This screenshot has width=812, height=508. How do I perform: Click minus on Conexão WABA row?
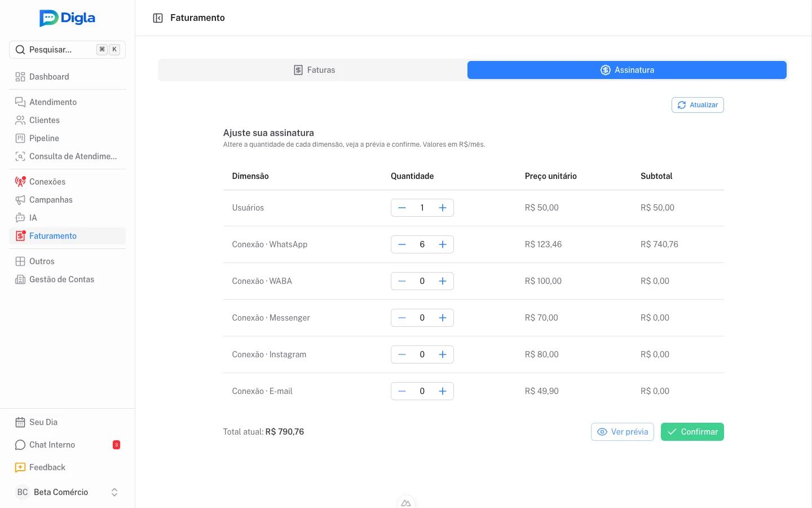pos(402,281)
